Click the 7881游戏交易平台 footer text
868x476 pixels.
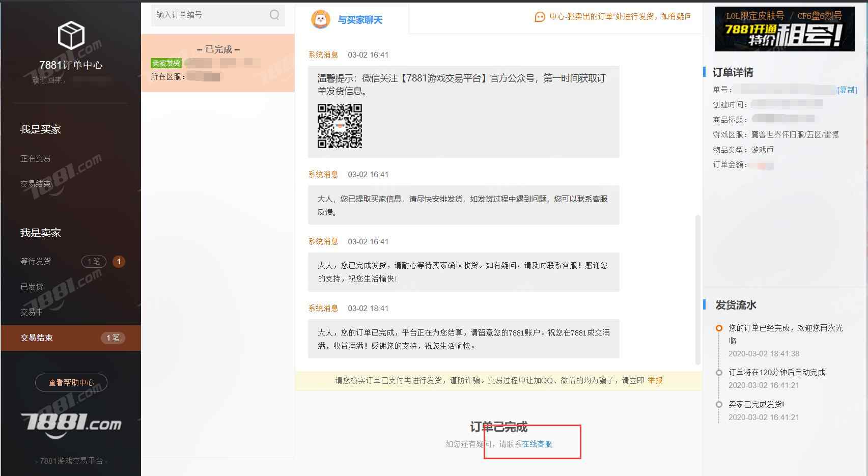(x=71, y=461)
